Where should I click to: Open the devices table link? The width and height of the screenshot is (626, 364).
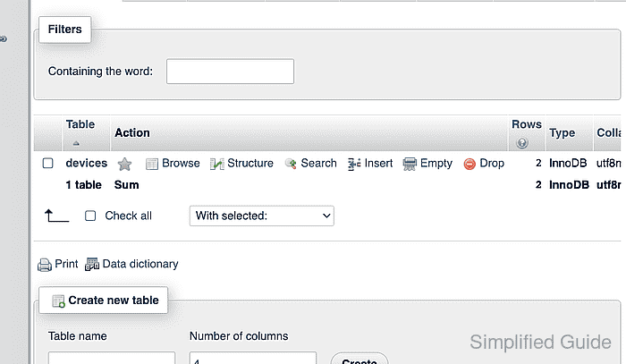(87, 164)
